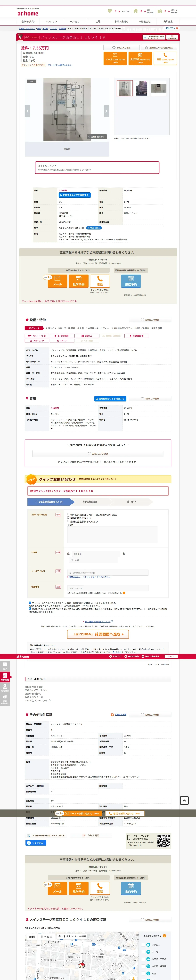
Task: Click メール envelope button above 設備・特徴
Action: 57,281
